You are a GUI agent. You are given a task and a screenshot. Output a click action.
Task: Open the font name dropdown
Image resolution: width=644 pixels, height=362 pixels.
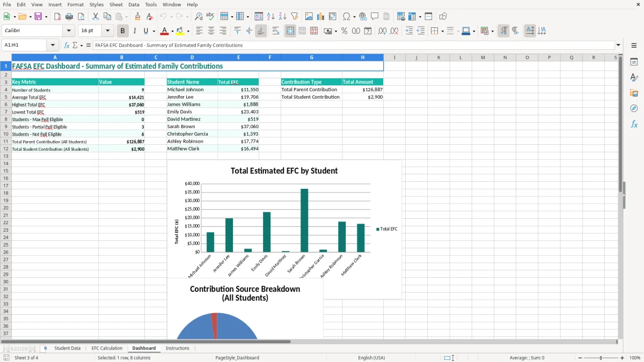pyautogui.click(x=69, y=31)
